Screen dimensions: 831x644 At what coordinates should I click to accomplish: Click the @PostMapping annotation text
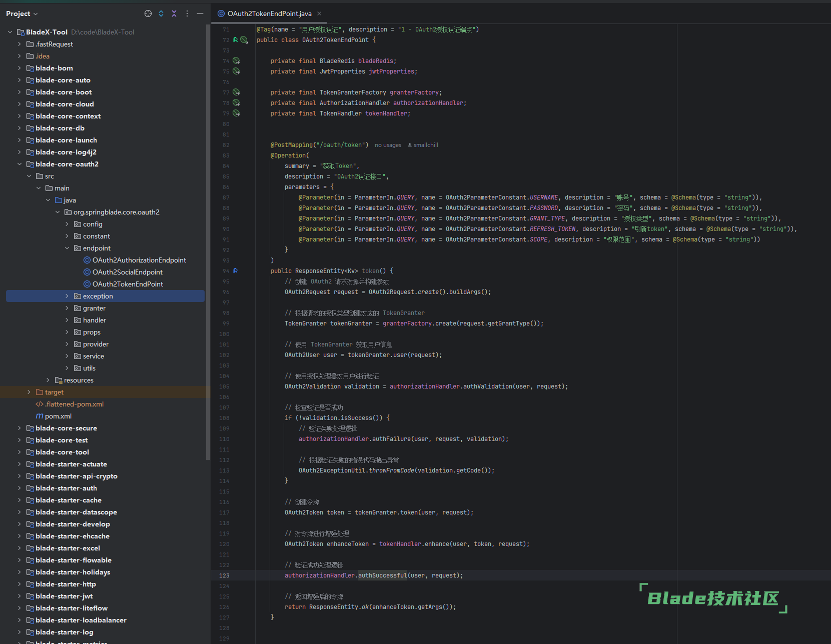pyautogui.click(x=292, y=145)
